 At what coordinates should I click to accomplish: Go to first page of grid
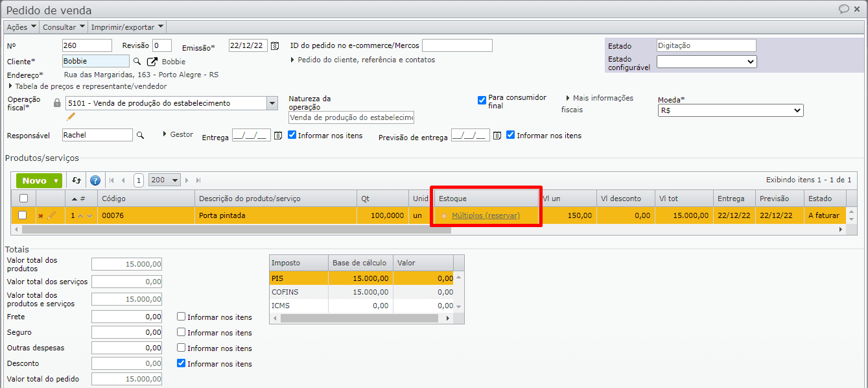pos(111,180)
